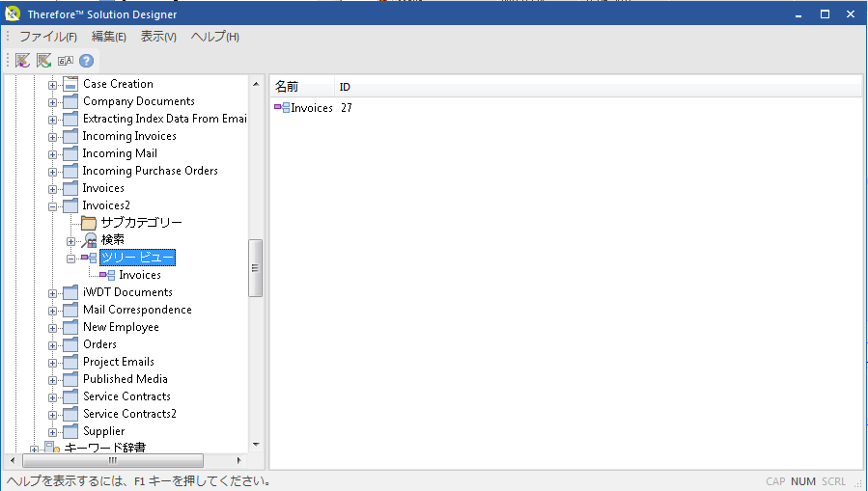Open the ファイル(F) menu

48,37
